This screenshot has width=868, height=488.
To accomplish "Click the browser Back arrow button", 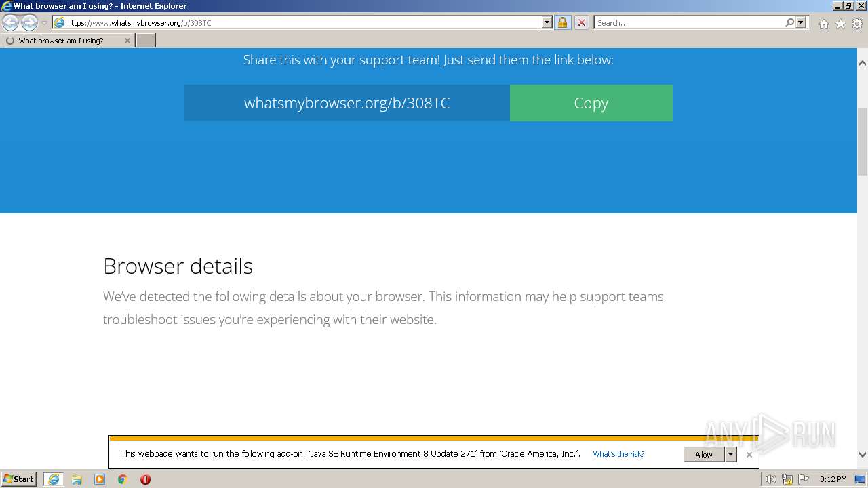I will (x=10, y=22).
